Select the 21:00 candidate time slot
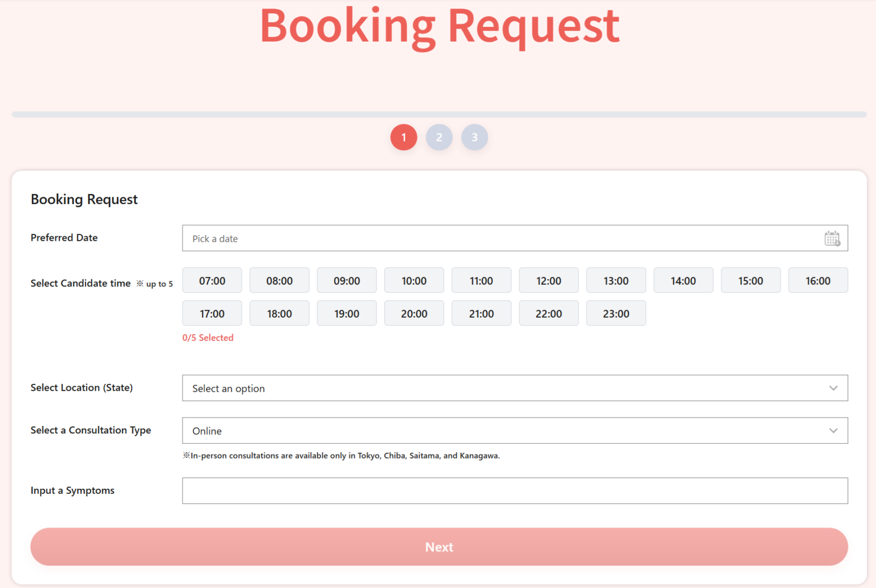Viewport: 876px width, 588px height. pyautogui.click(x=481, y=313)
